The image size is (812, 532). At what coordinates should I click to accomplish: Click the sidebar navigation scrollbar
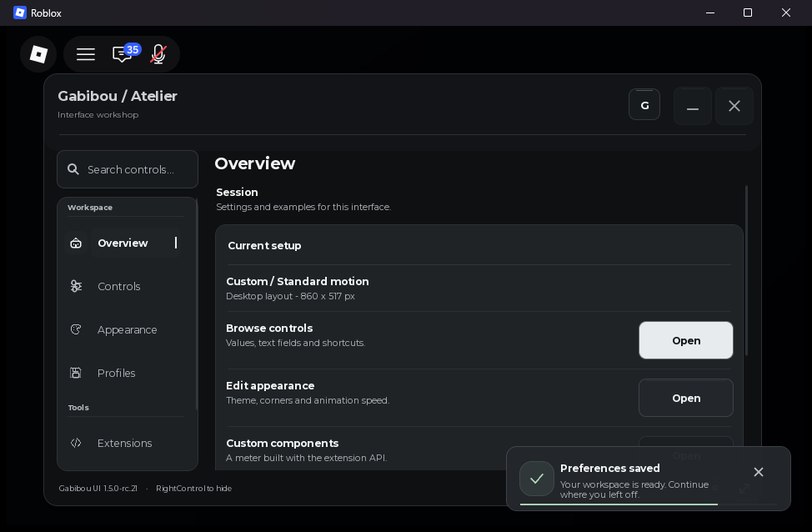click(x=197, y=305)
